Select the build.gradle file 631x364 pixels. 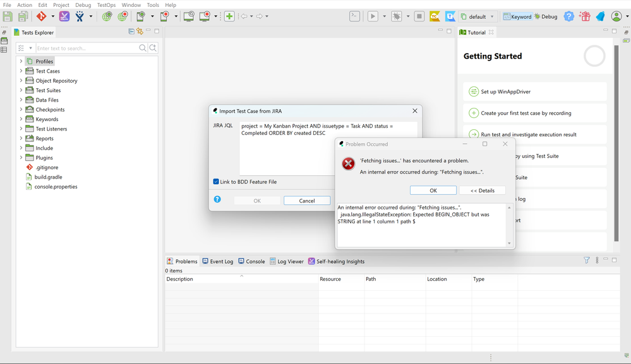click(48, 177)
